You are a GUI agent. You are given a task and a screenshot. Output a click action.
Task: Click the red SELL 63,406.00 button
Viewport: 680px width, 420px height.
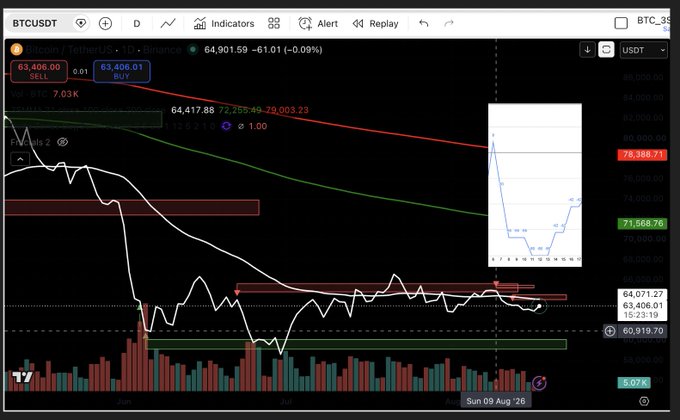[39, 71]
